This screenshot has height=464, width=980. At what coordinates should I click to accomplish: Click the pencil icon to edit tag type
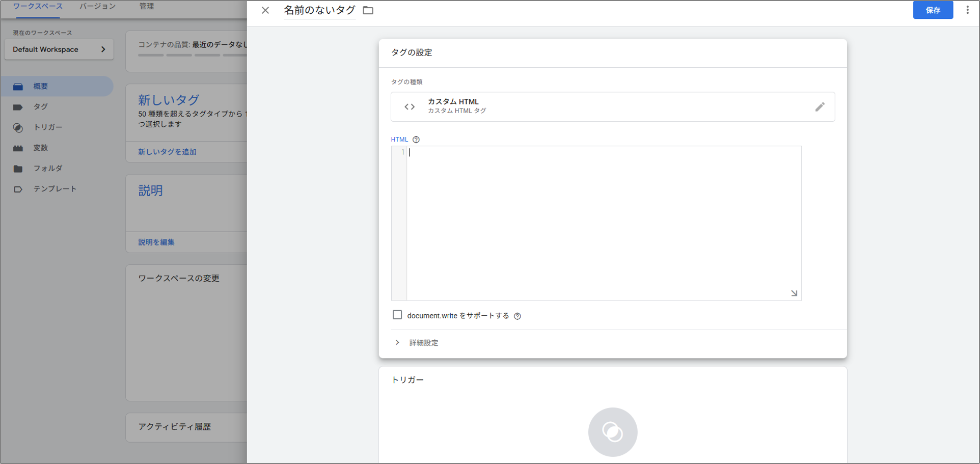coord(820,107)
